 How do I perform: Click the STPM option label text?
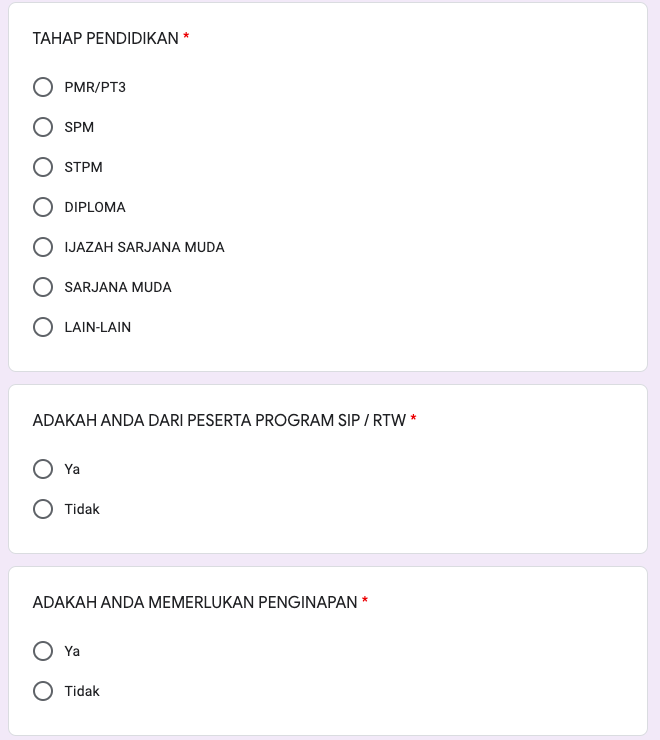click(83, 167)
